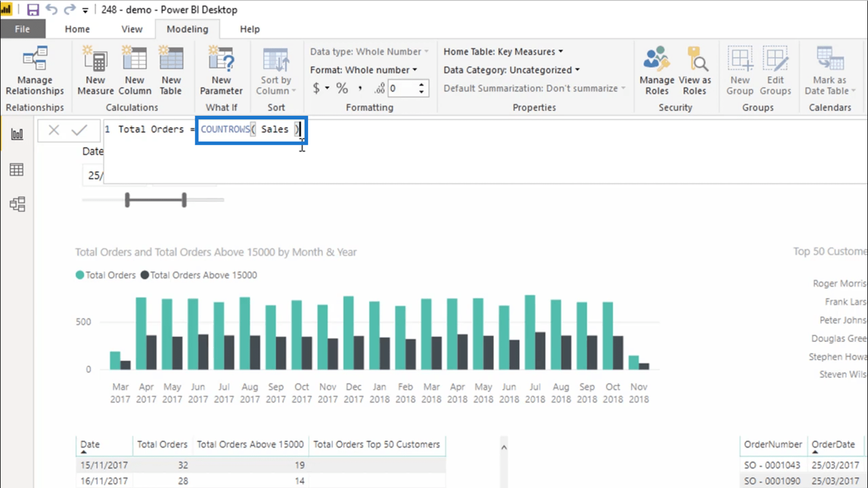The image size is (868, 488).
Task: Click the start date input box
Action: 93,175
